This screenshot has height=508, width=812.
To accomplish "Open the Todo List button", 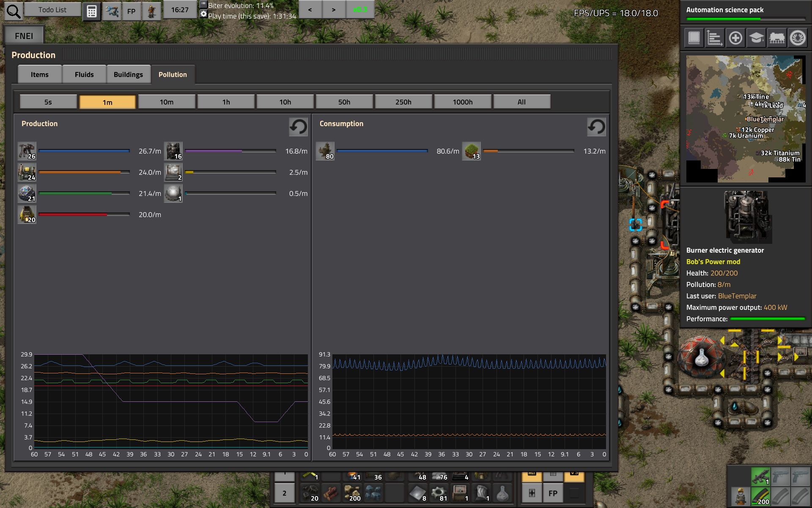I will (52, 10).
